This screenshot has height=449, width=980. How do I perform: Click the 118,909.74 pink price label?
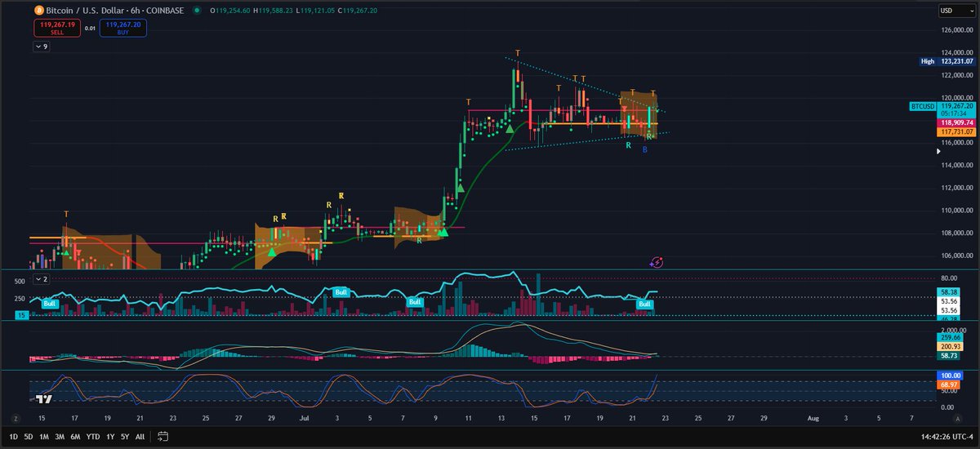[x=955, y=122]
